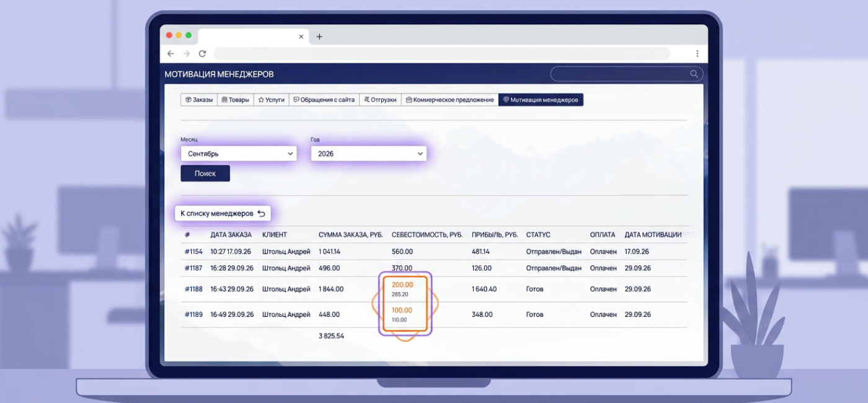Click the Поиск button
This screenshot has width=868, height=403.
pos(205,174)
